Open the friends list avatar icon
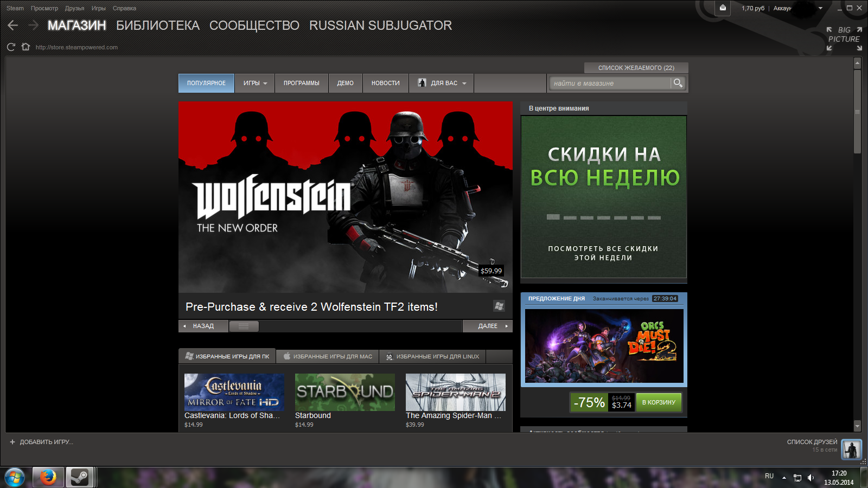The height and width of the screenshot is (488, 868). coord(852,450)
